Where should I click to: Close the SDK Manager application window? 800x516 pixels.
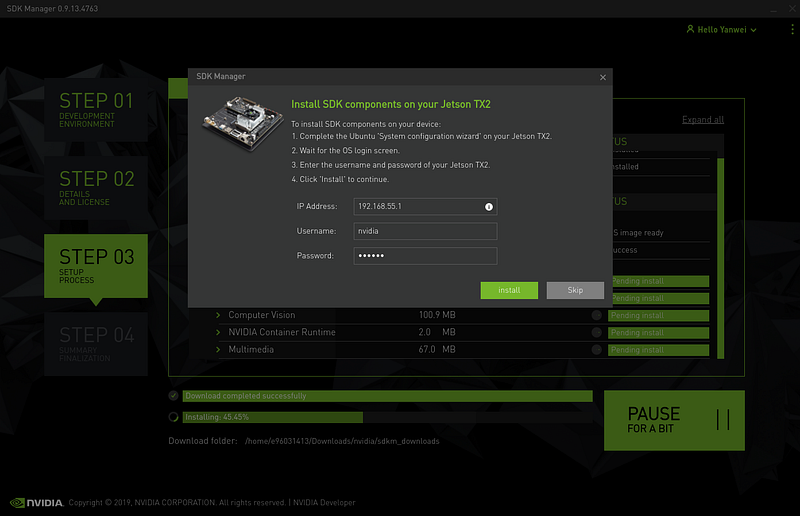(792, 9)
